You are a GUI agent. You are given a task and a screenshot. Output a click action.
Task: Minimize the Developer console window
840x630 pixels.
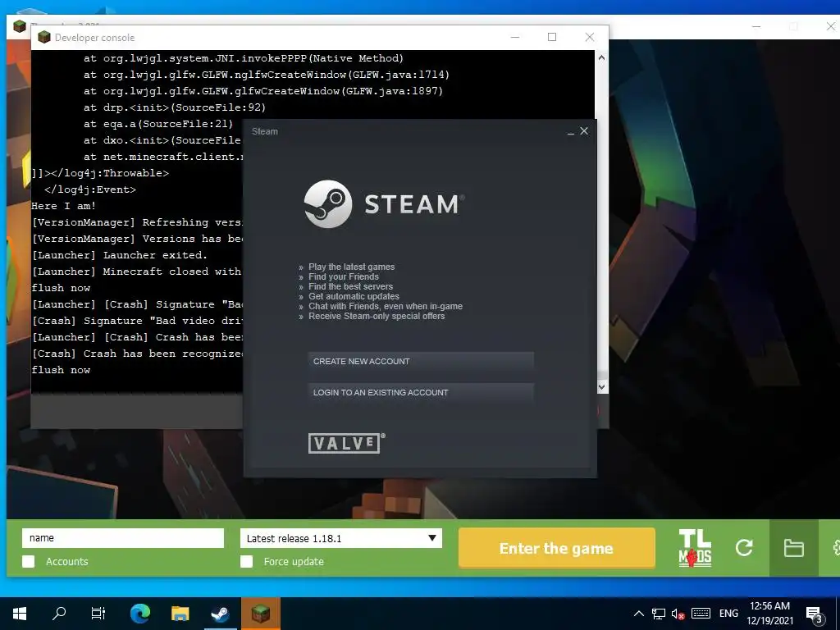click(515, 37)
